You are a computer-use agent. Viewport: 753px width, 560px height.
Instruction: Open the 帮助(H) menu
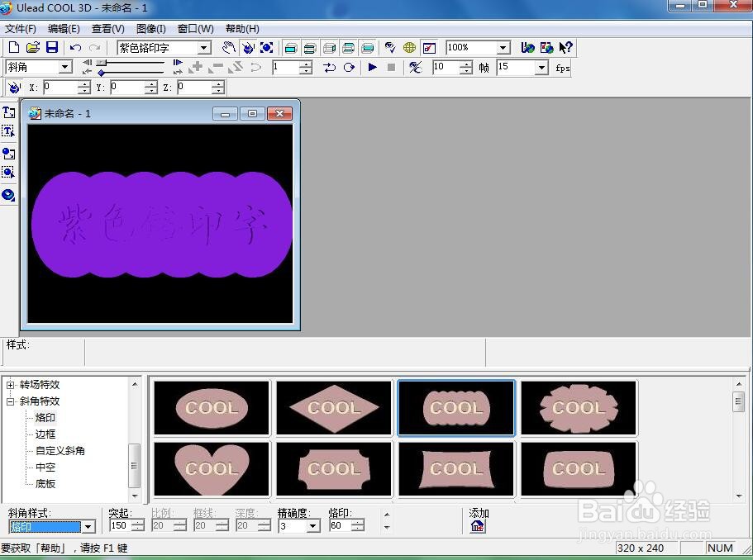(242, 29)
